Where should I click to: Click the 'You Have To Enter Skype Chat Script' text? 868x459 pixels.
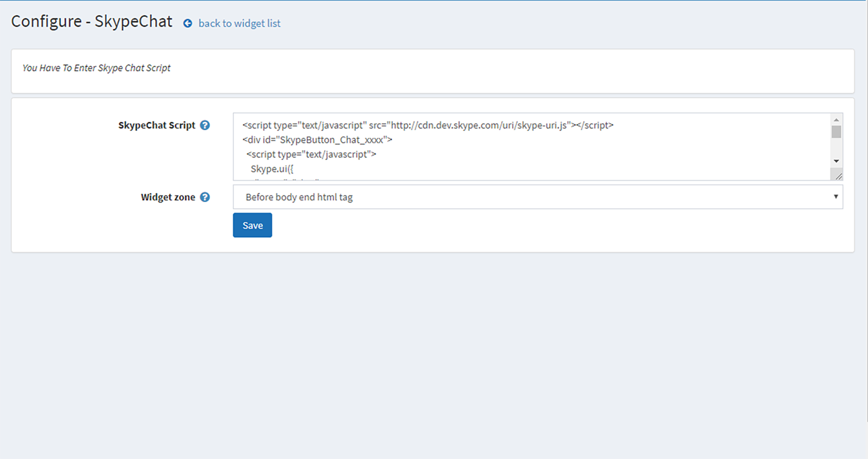pyautogui.click(x=97, y=68)
